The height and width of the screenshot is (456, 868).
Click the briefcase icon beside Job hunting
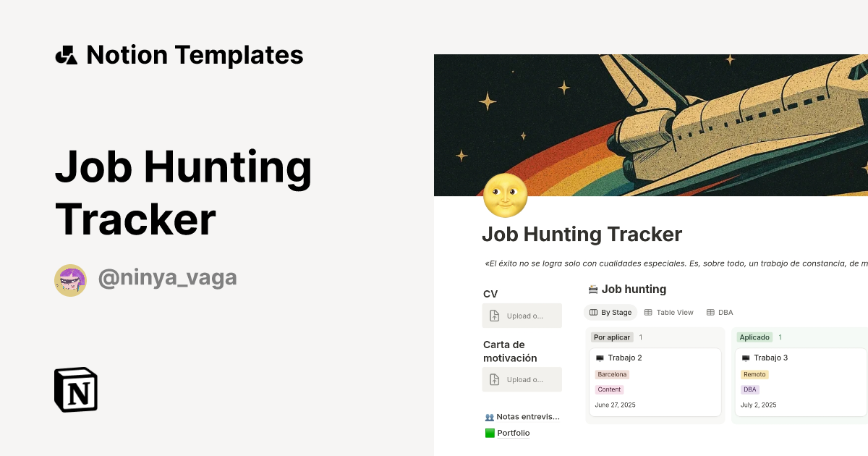593,289
